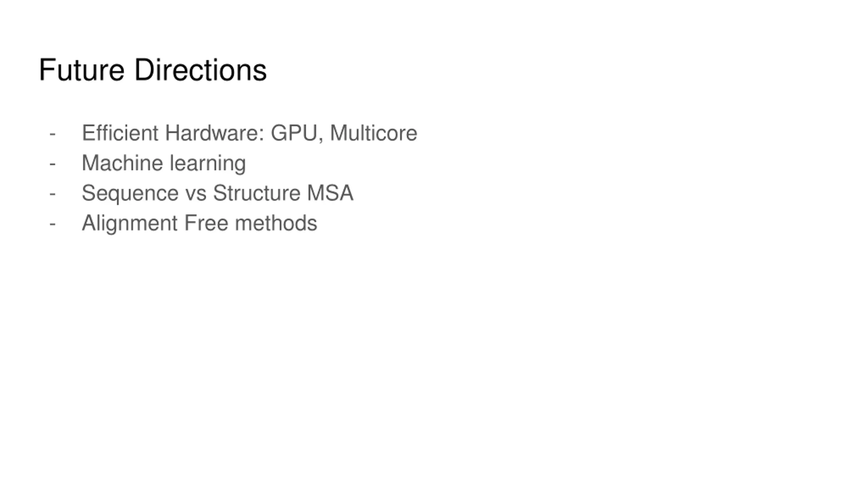Image resolution: width=868 pixels, height=488 pixels.
Task: Click the dash before "Alignment Free methods"
Action: coord(52,224)
